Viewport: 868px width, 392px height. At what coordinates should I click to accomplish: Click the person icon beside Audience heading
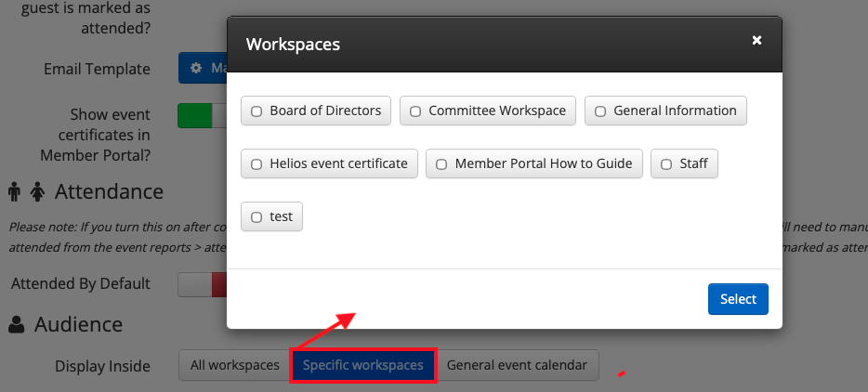17,325
